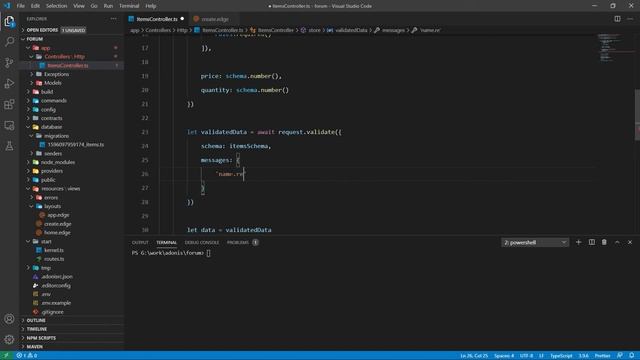Open the Edit menu
Viewport: 640px width, 360px height.
(36, 6)
